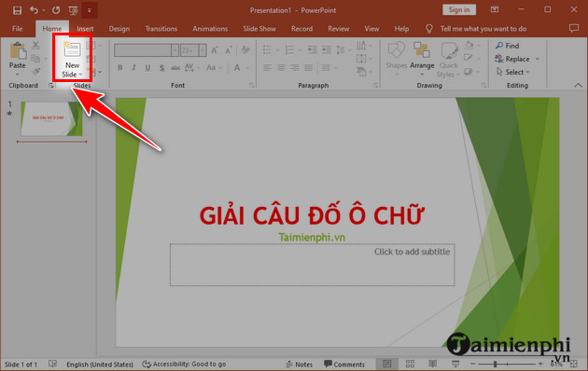Image resolution: width=588 pixels, height=371 pixels.
Task: Undo the last action
Action: (34, 10)
